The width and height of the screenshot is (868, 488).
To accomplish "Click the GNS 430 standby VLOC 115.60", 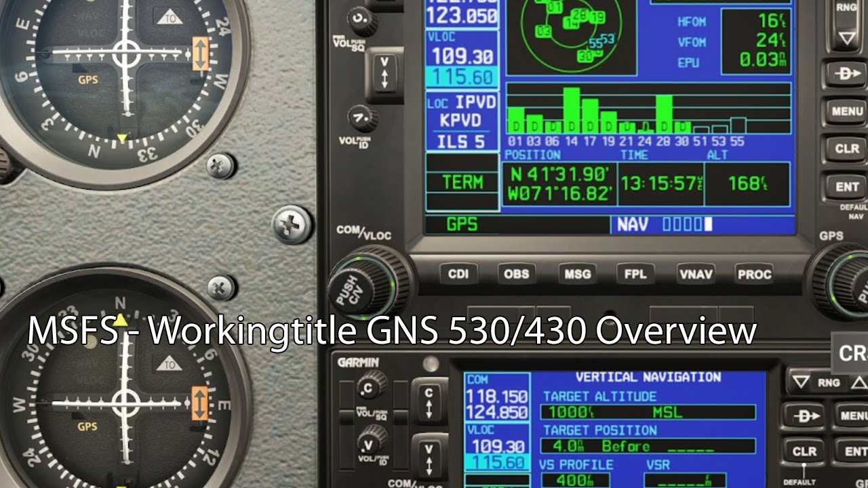I will tap(497, 463).
